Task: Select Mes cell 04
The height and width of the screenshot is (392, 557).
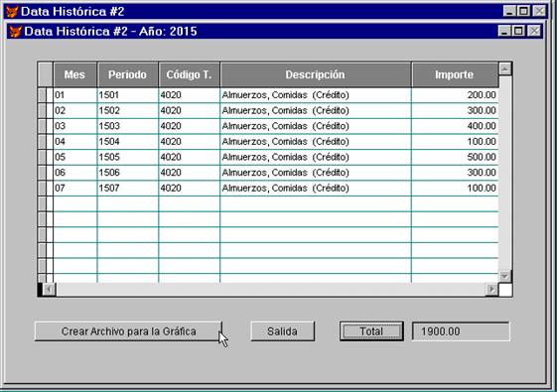Action: click(74, 142)
